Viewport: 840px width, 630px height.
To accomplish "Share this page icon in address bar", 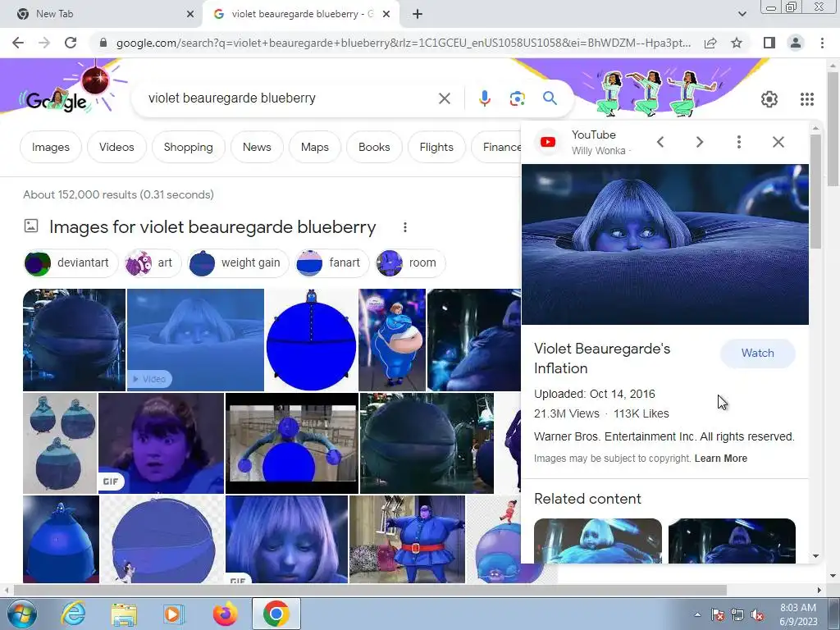I will tap(710, 43).
